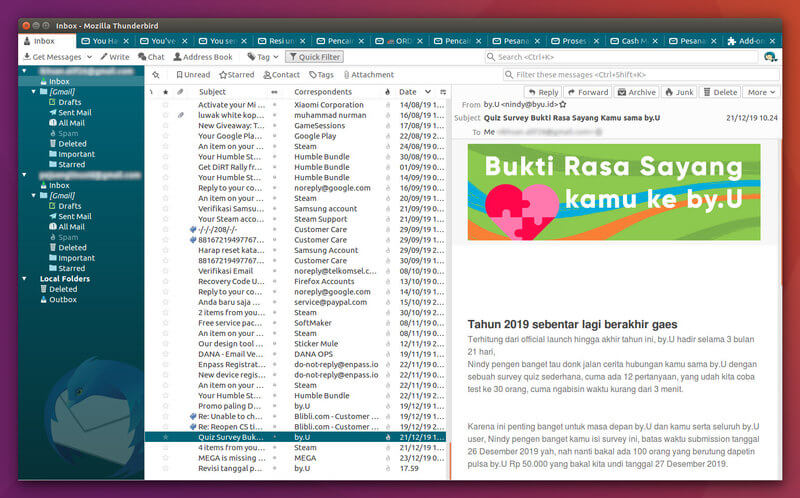Sort by the attachment paperclip column header

pos(180,92)
